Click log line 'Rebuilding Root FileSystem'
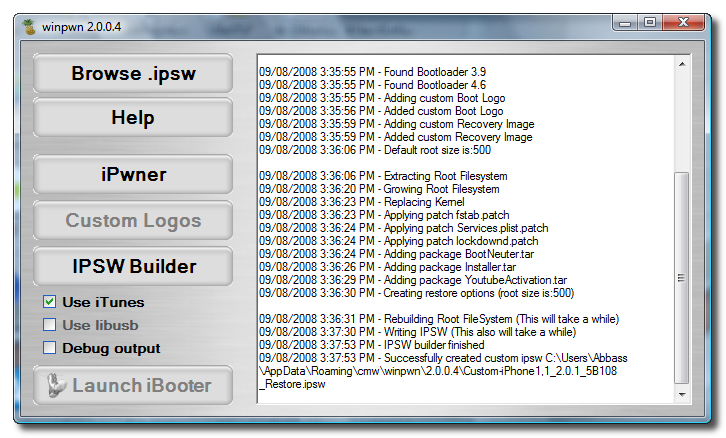Viewport: 726px width, 438px height. (x=439, y=319)
